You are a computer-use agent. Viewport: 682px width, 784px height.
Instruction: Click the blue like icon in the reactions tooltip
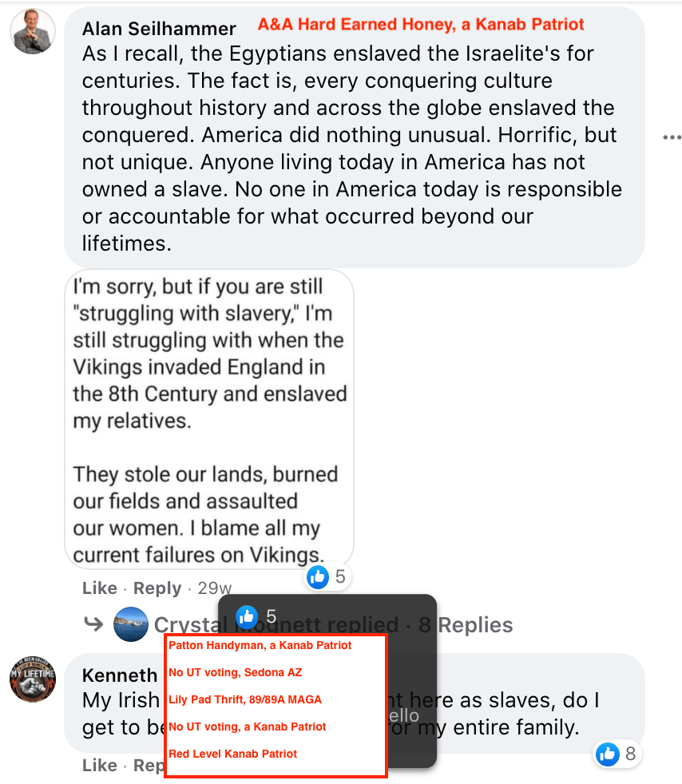[x=247, y=616]
